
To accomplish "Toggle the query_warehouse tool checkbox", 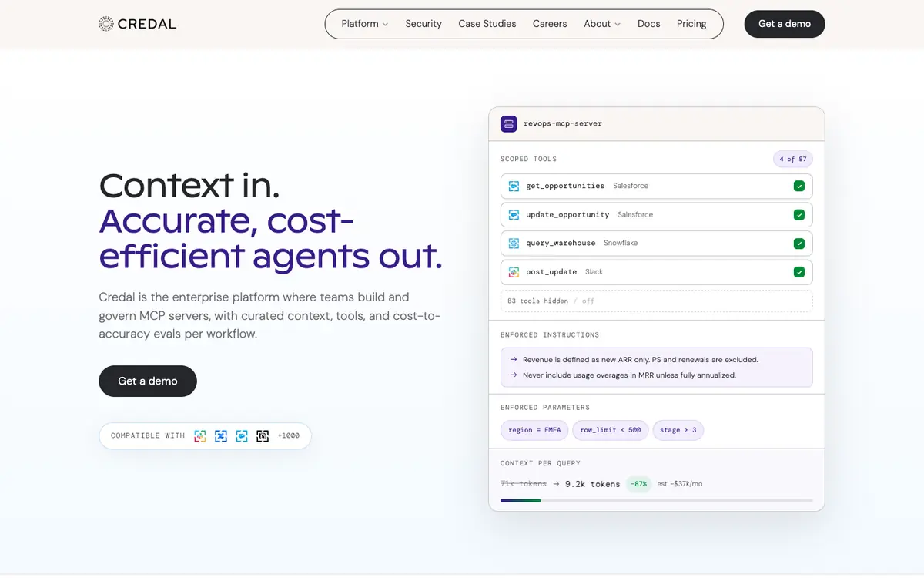I will (799, 244).
